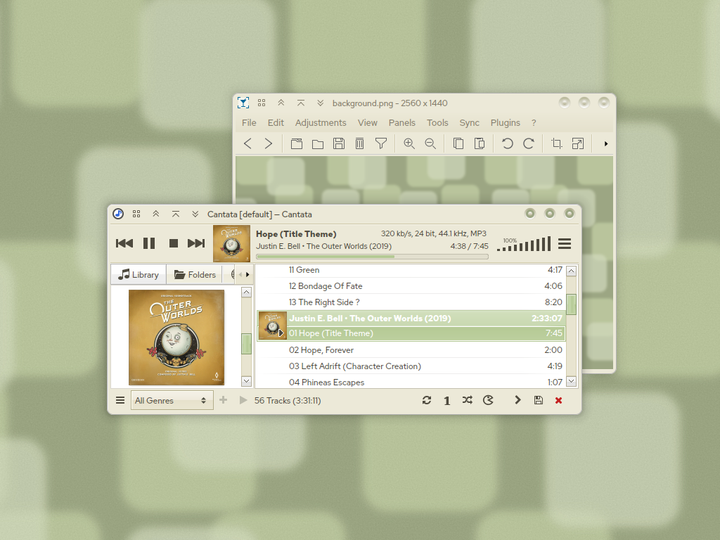The image size is (720, 540).
Task: Show more sidebar tabs with the right arrow
Action: [x=248, y=275]
